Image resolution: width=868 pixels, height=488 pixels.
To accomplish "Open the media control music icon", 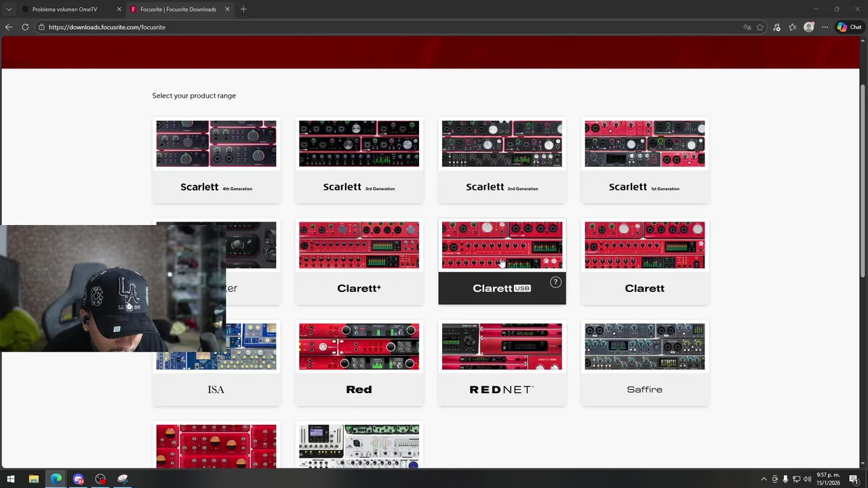I will tap(776, 27).
